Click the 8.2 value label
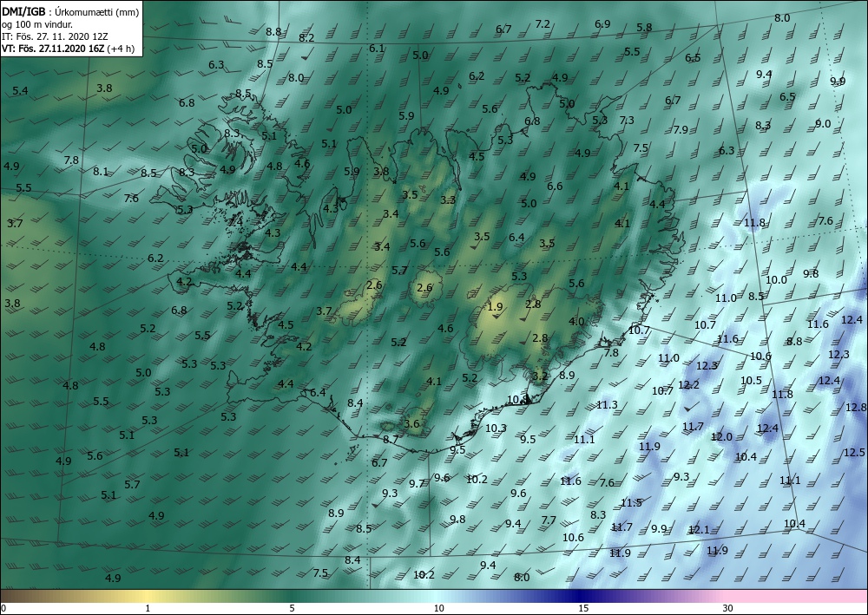 click(x=306, y=37)
